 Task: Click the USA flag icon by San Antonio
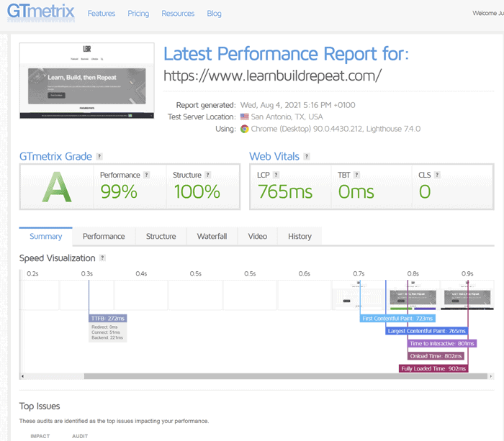tap(245, 117)
